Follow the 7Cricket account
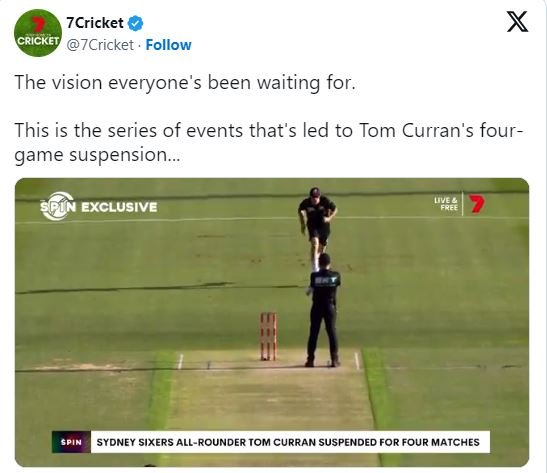 (168, 45)
